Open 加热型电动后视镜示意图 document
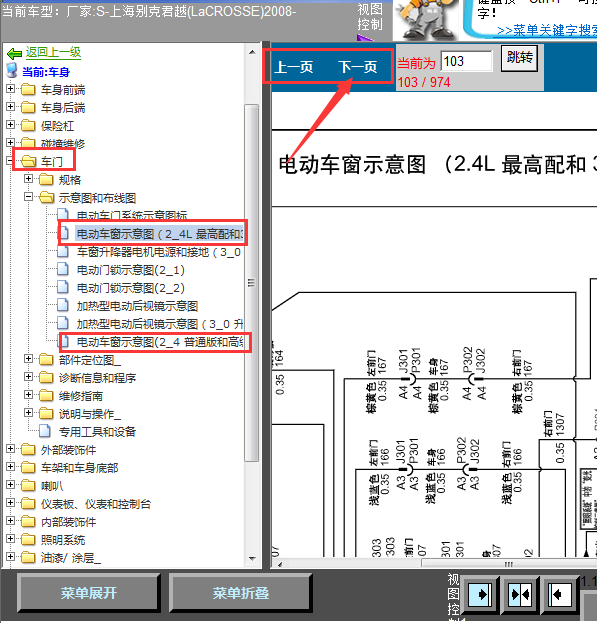Viewport: 597px width, 623px height. click(137, 306)
